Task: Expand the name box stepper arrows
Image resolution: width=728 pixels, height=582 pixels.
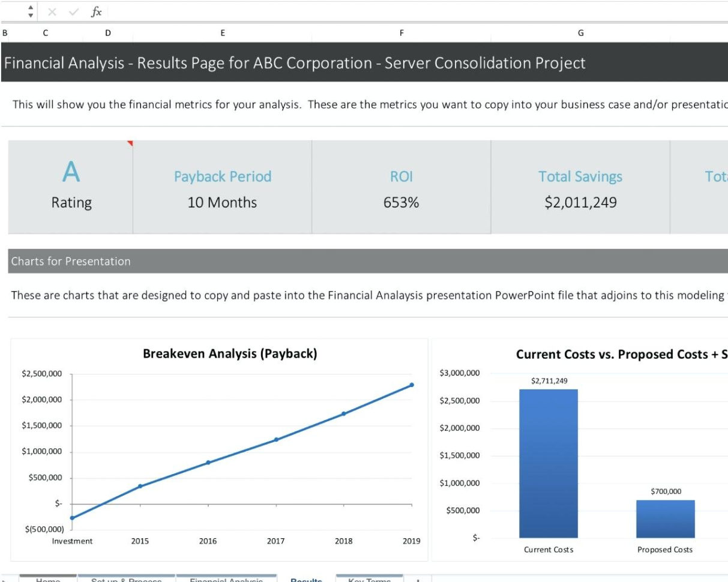Action: 31,11
